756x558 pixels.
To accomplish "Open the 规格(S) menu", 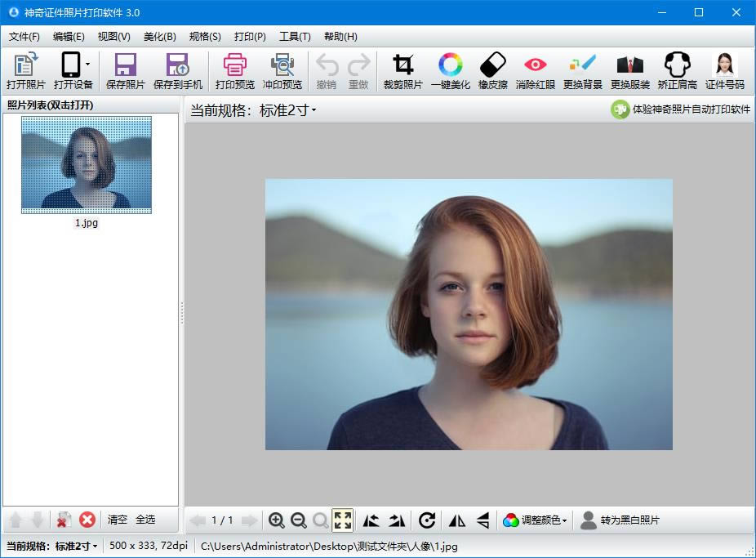I will pyautogui.click(x=205, y=37).
